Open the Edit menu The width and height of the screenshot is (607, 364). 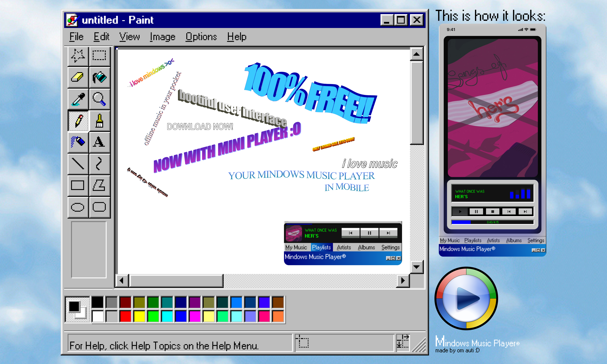[x=101, y=37]
